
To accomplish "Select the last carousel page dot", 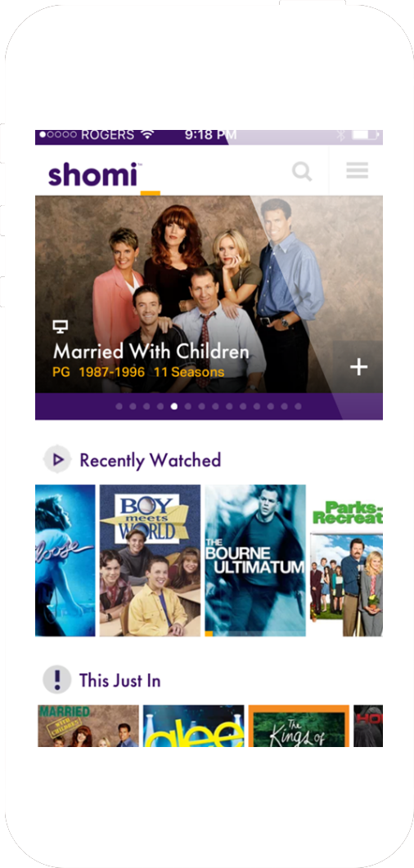I will point(298,406).
